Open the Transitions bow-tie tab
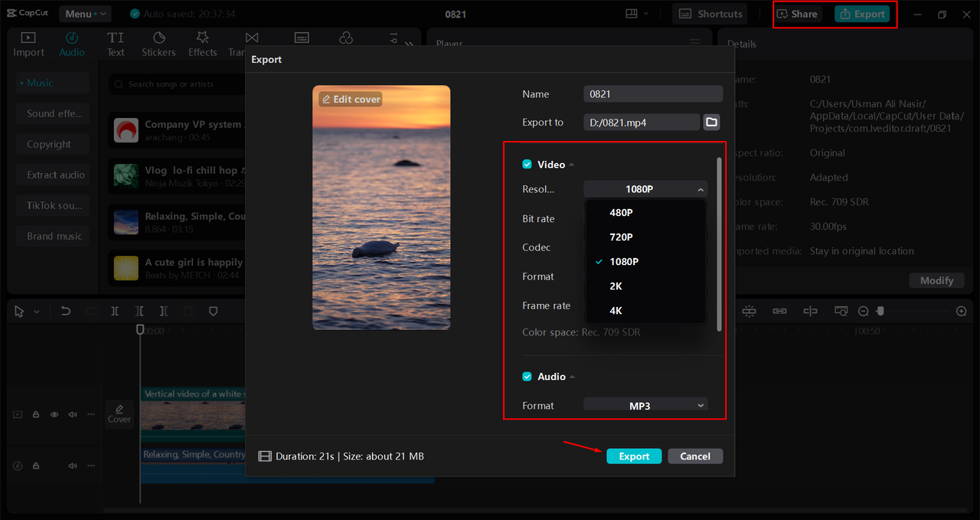The height and width of the screenshot is (520, 980). pos(252,38)
